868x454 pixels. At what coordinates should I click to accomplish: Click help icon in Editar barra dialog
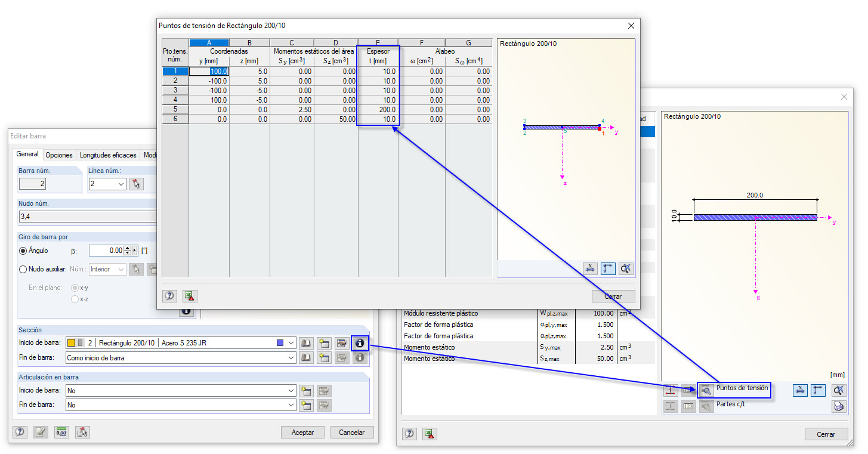tap(20, 433)
